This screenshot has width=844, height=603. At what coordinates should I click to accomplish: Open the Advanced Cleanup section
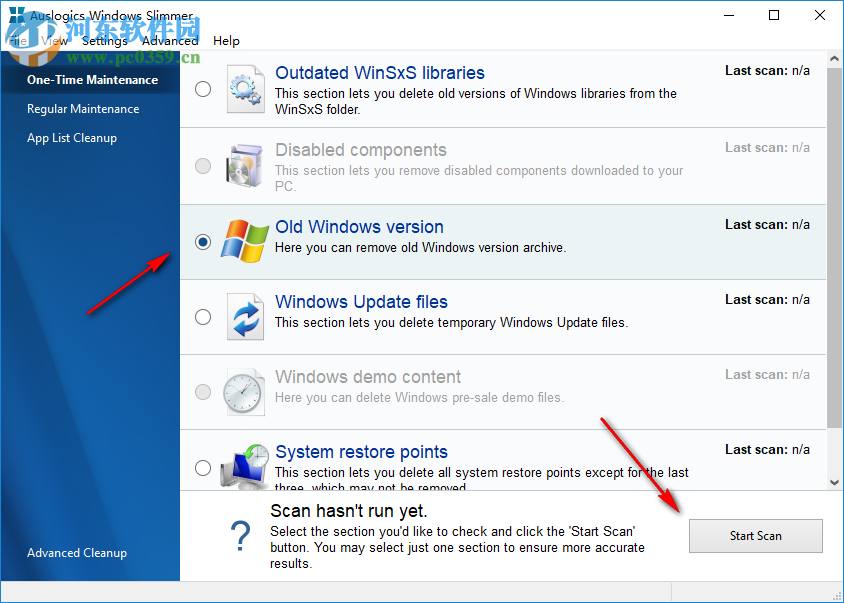tap(77, 553)
